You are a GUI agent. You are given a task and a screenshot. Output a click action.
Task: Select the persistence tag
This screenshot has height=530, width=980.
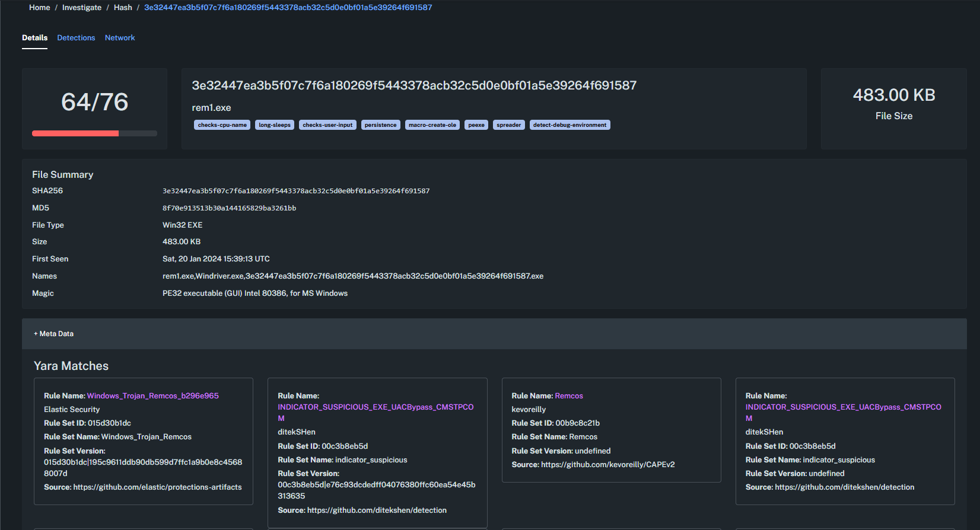coord(380,125)
